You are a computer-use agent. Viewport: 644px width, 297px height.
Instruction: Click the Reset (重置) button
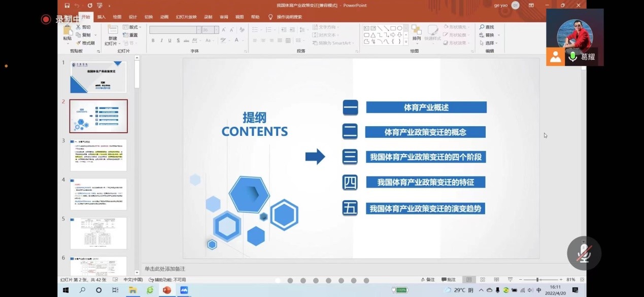[x=130, y=35]
